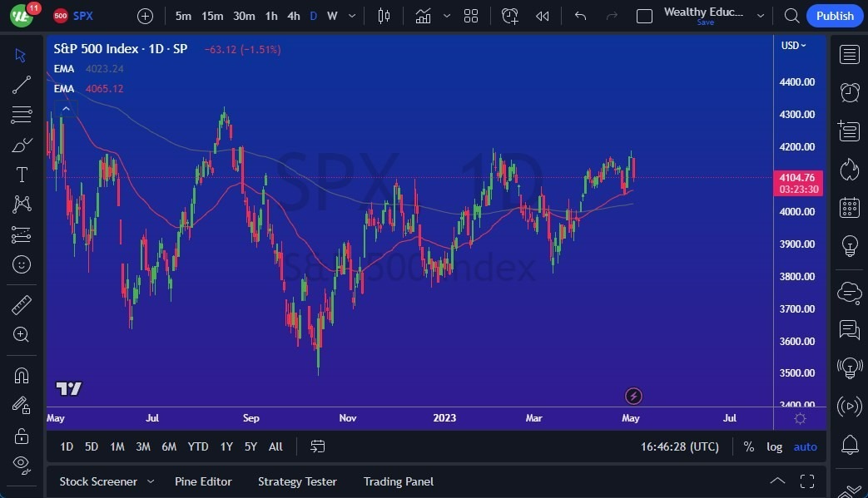Enable the Magnet snapping tool
This screenshot has width=868, height=498.
click(21, 376)
